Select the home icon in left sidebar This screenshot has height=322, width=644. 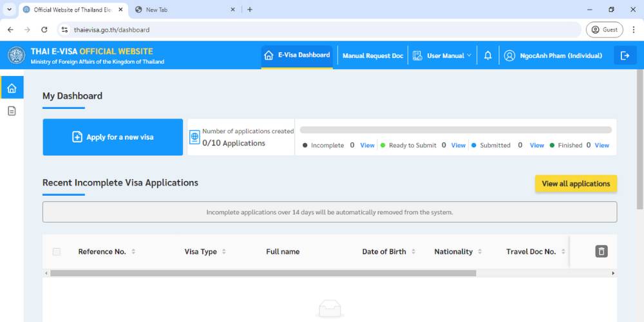coord(12,88)
